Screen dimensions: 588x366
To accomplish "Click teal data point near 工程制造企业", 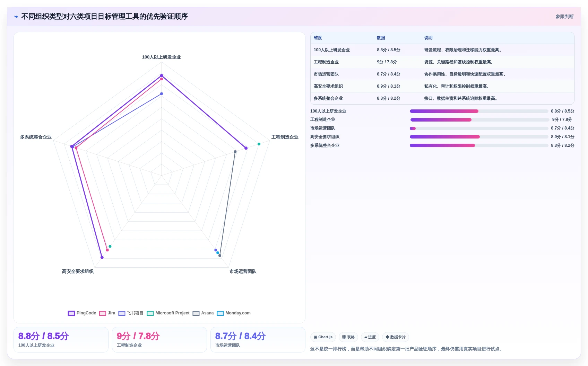I will pos(259,144).
